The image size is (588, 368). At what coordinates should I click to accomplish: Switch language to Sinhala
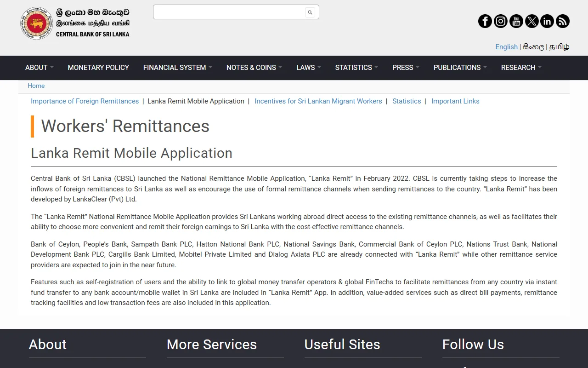click(533, 47)
